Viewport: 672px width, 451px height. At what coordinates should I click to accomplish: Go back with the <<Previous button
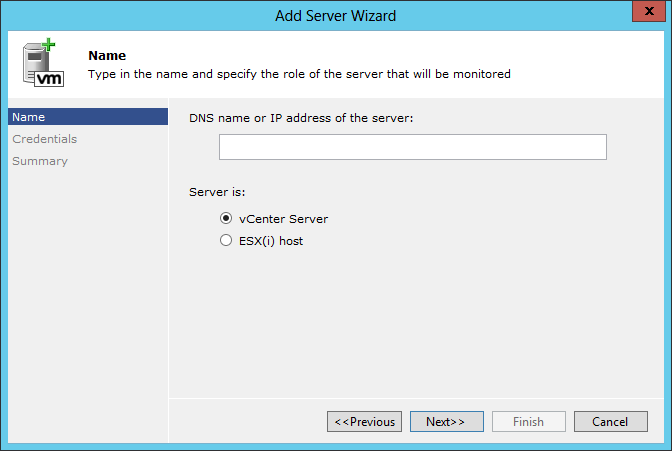pos(364,422)
